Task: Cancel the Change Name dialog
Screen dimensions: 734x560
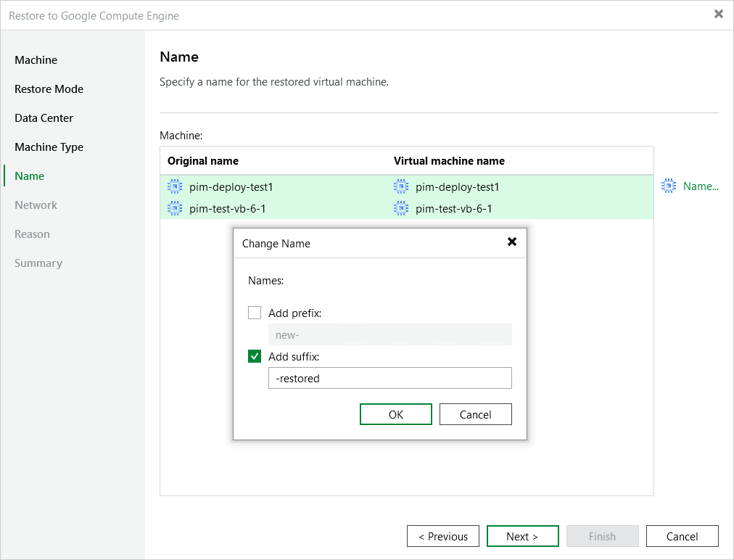Action: (476, 414)
